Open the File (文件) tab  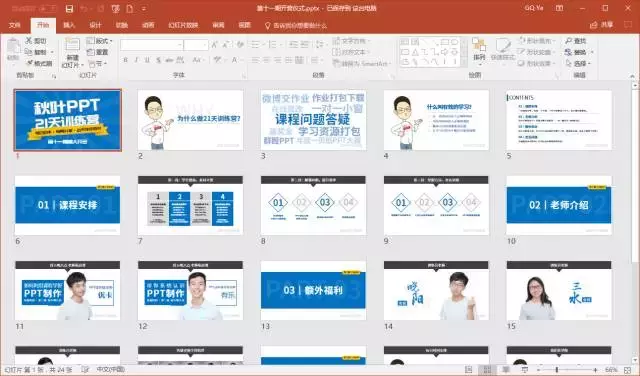click(x=15, y=25)
